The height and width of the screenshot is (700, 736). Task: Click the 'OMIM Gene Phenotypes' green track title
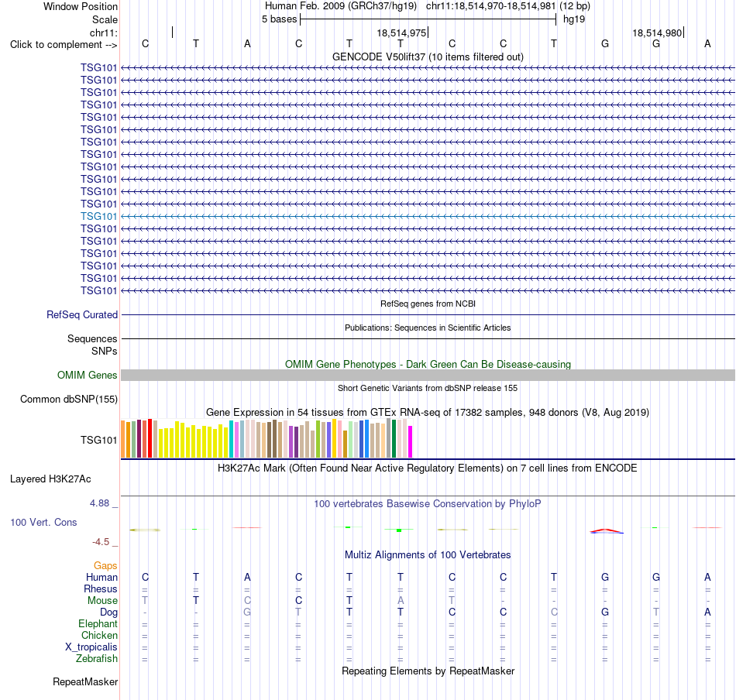click(428, 364)
